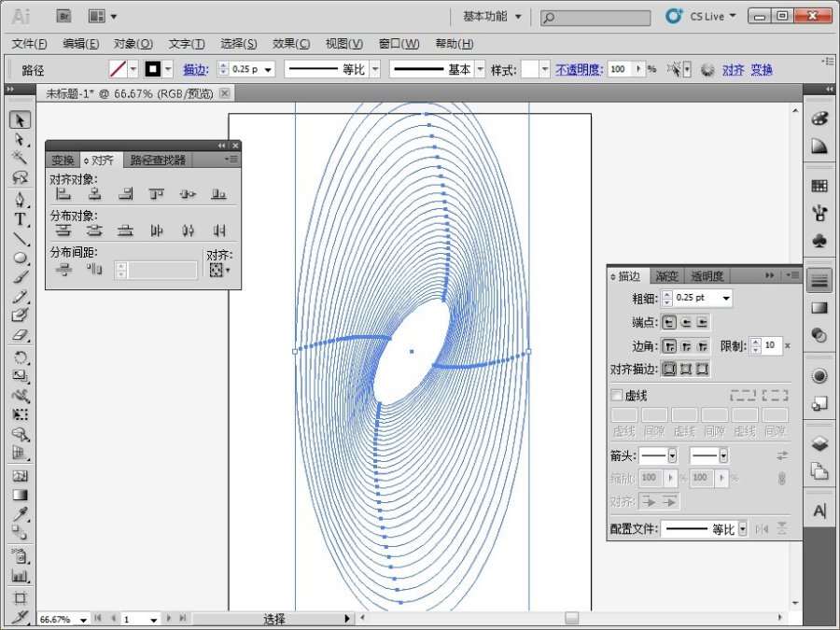The width and height of the screenshot is (840, 630).
Task: Expand the 粗细 stroke weight dropdown
Action: click(x=725, y=298)
